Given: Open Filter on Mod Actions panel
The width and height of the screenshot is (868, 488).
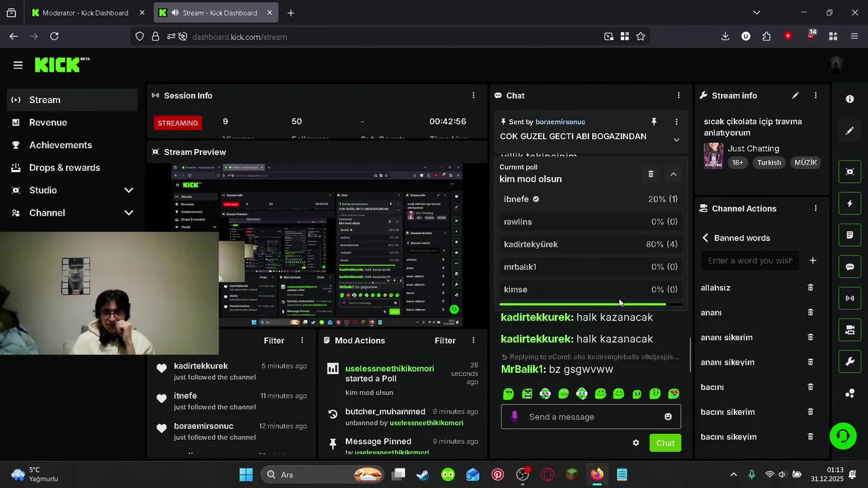Looking at the screenshot, I should click(x=445, y=340).
